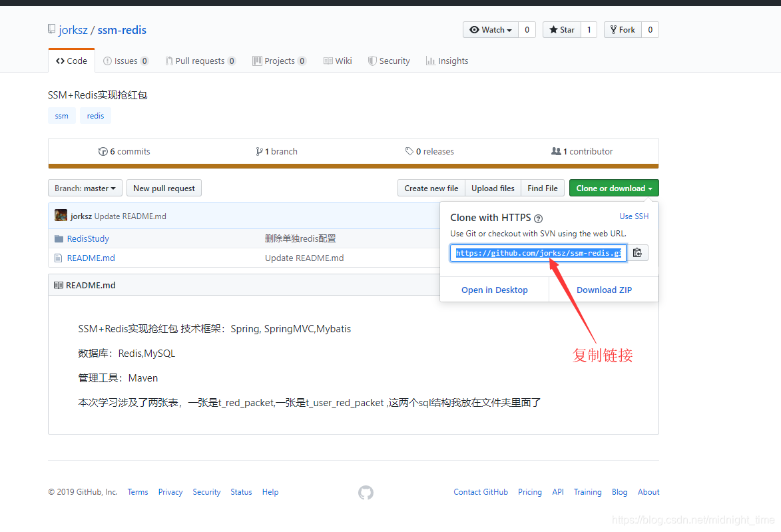781x532 pixels.
Task: Open the footer Pricing link
Action: point(530,492)
